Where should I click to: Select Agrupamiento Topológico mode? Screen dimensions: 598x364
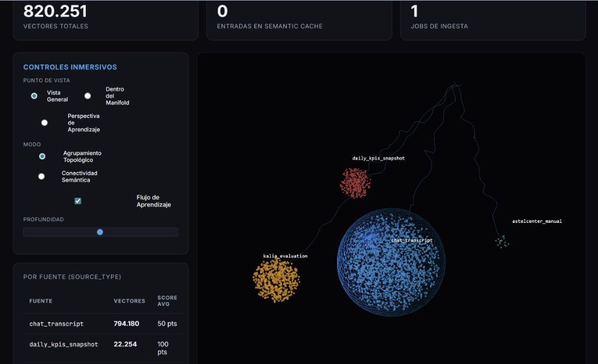tap(42, 156)
